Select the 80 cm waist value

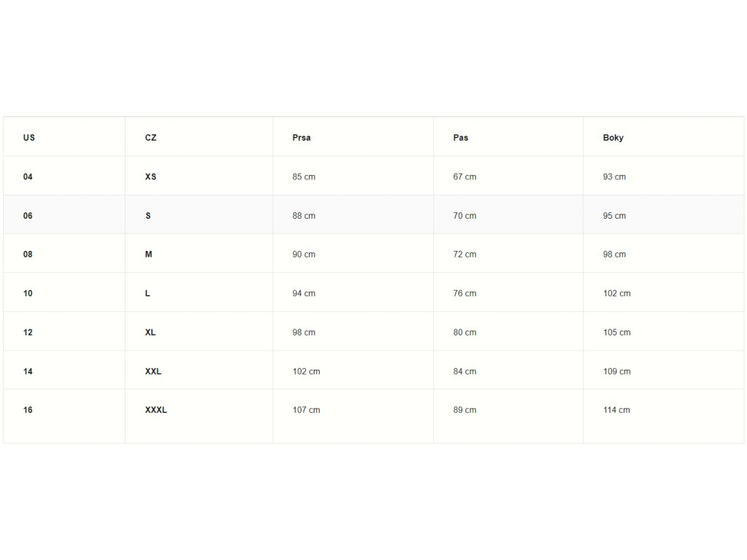[x=465, y=332]
